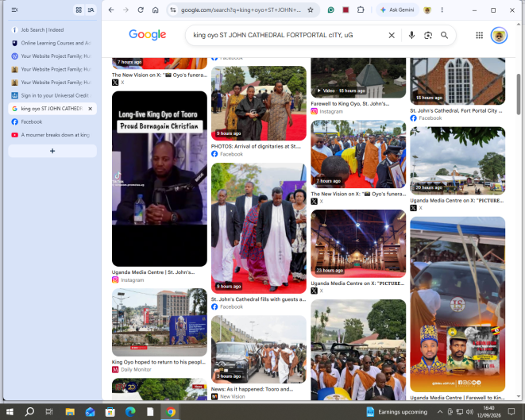Open St. John's Cathedral, Fort Portal City link
Screen dimensions: 525x420
[x=456, y=110]
